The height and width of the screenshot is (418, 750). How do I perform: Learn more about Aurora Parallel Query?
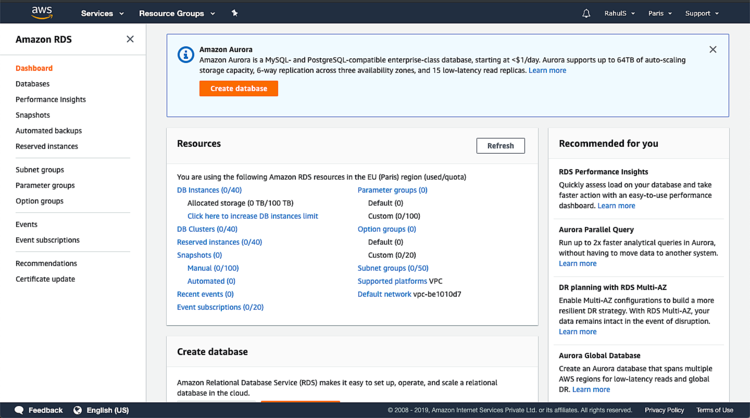pos(577,264)
